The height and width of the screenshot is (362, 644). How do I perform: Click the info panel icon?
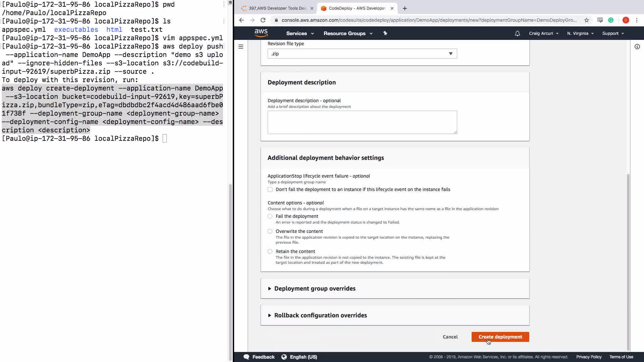point(637,47)
